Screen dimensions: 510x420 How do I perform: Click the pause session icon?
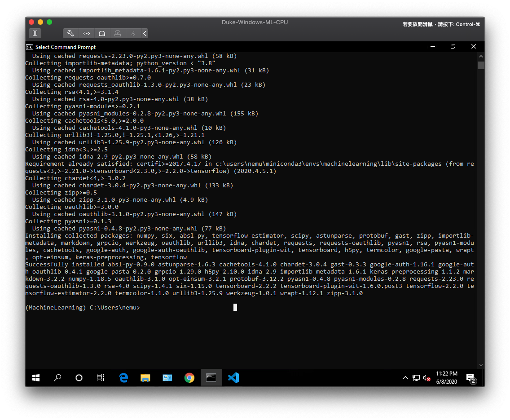[35, 33]
